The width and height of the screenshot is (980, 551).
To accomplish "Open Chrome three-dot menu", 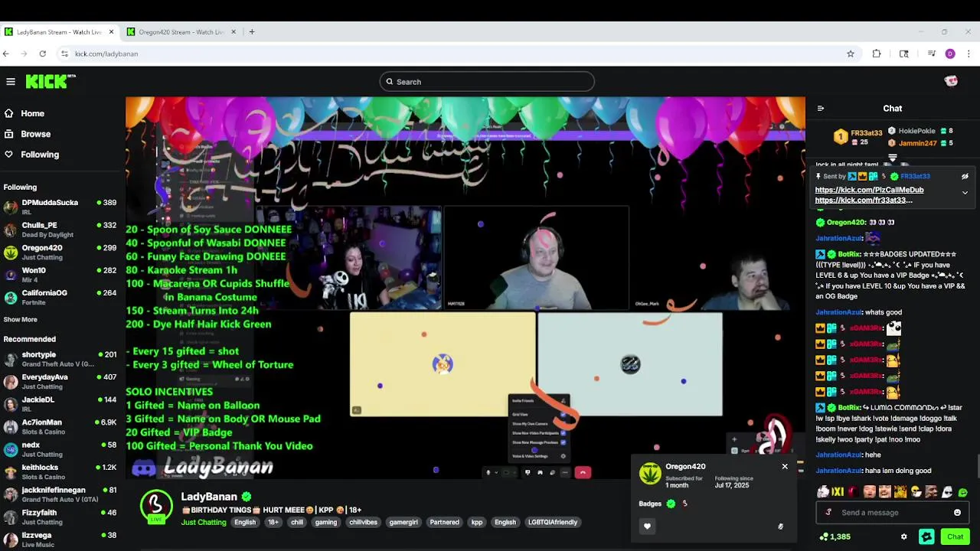I will (969, 54).
